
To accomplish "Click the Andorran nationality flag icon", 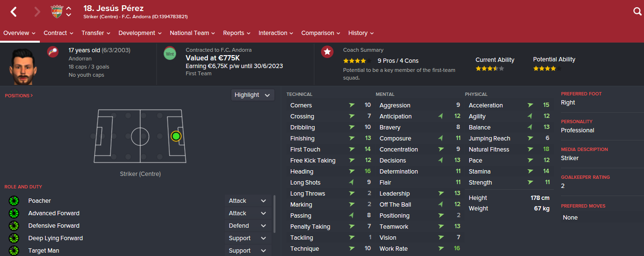I will [53, 52].
